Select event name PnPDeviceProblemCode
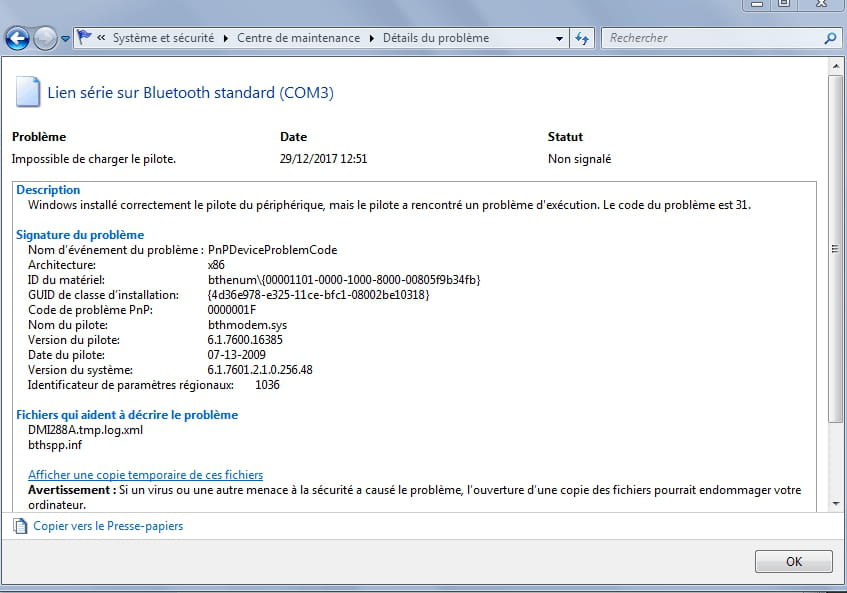Screen dimensions: 847x593 (x=273, y=250)
